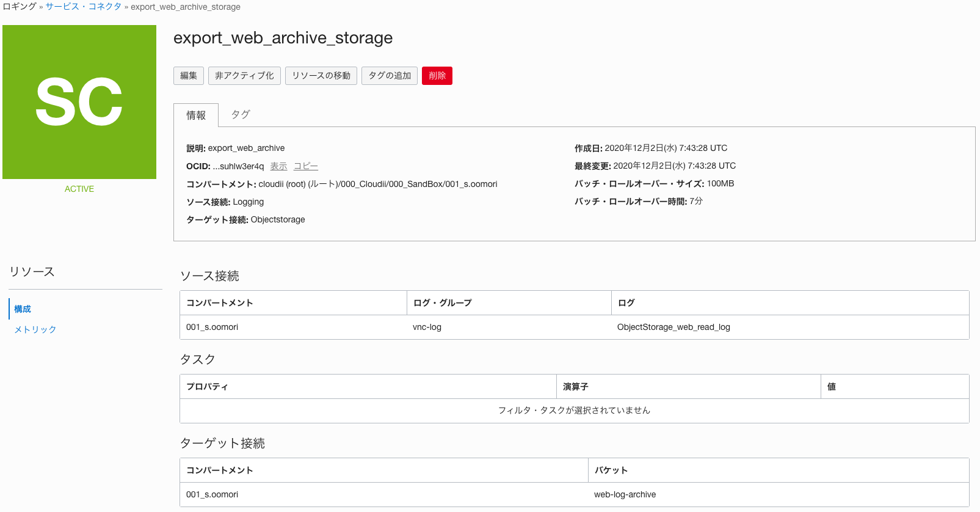Click the web-log-archive bucket cell
This screenshot has width=980, height=512.
point(625,494)
